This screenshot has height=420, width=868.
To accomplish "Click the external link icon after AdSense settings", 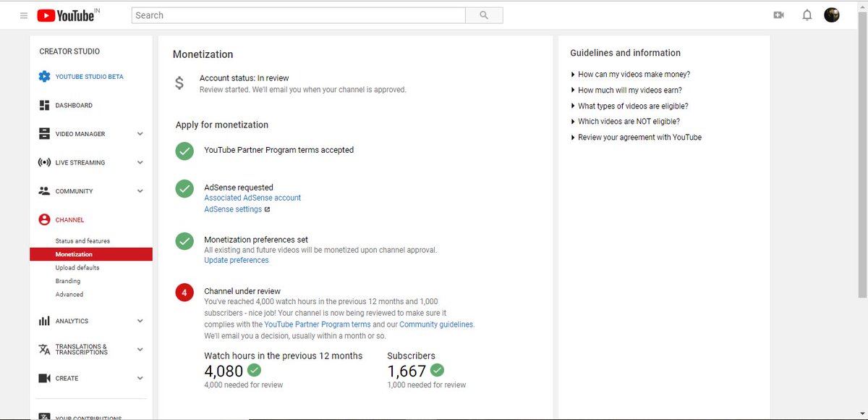I will 267,209.
